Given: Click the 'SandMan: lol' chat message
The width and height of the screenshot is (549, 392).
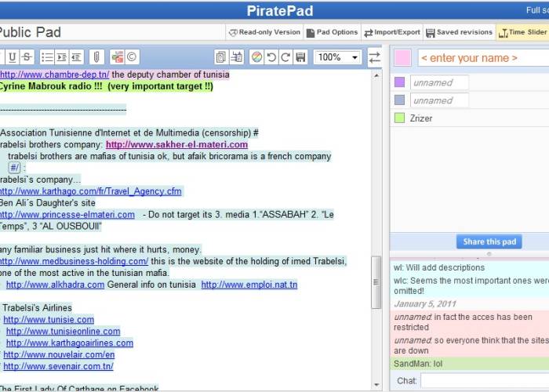Looking at the screenshot, I should (418, 364).
